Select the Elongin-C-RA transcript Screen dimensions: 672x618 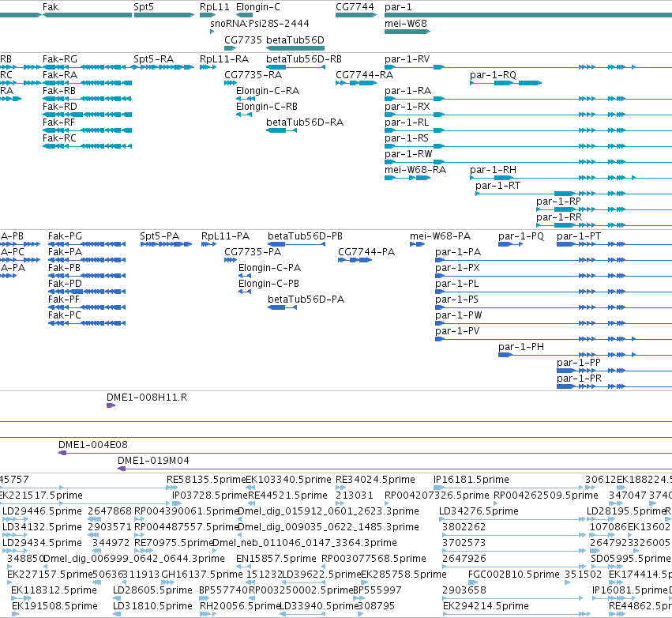246,99
